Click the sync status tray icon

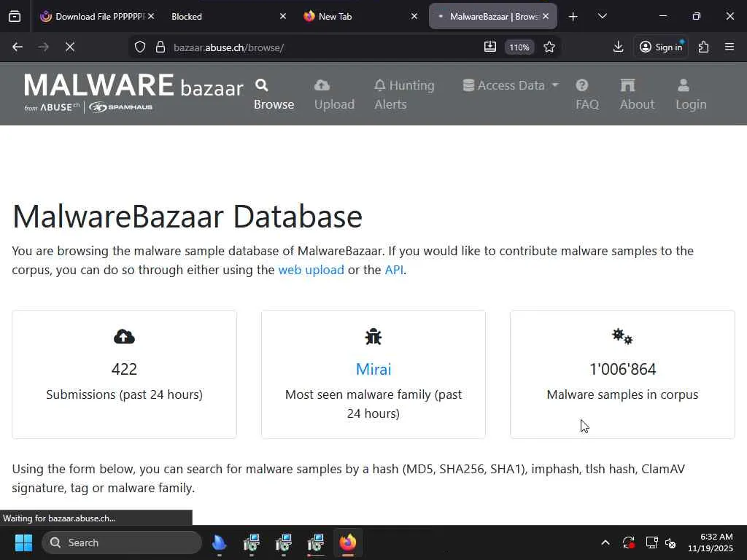628,542
